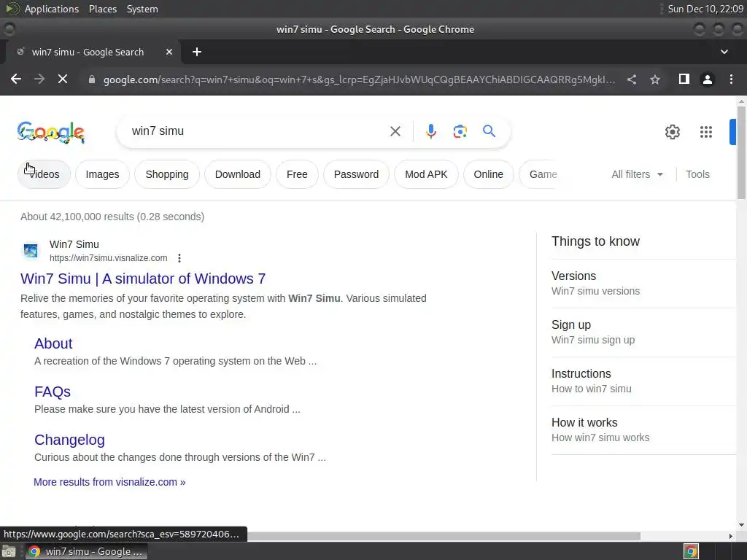Click Chrome icon in bottom-right tray
Image resolution: width=747 pixels, height=560 pixels.
691,551
